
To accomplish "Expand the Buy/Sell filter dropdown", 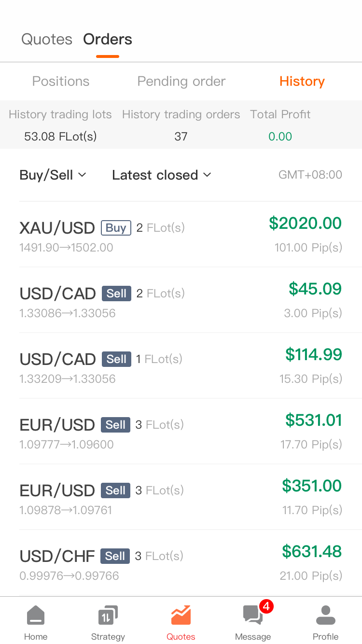I will click(53, 175).
